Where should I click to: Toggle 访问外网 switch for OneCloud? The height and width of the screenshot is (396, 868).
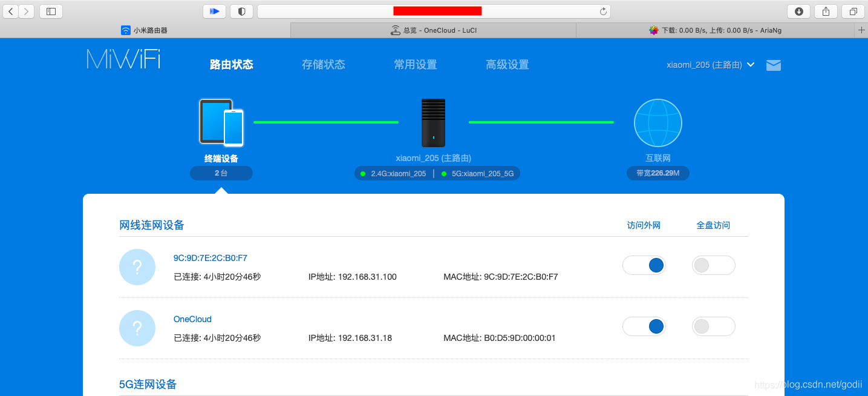644,326
